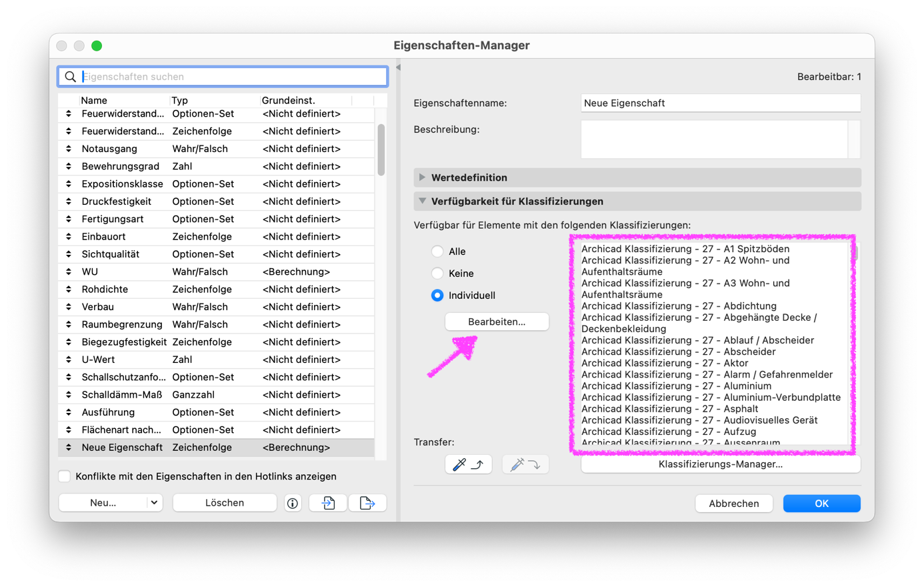Click classification entry Aktor
The image size is (924, 587).
tap(665, 363)
